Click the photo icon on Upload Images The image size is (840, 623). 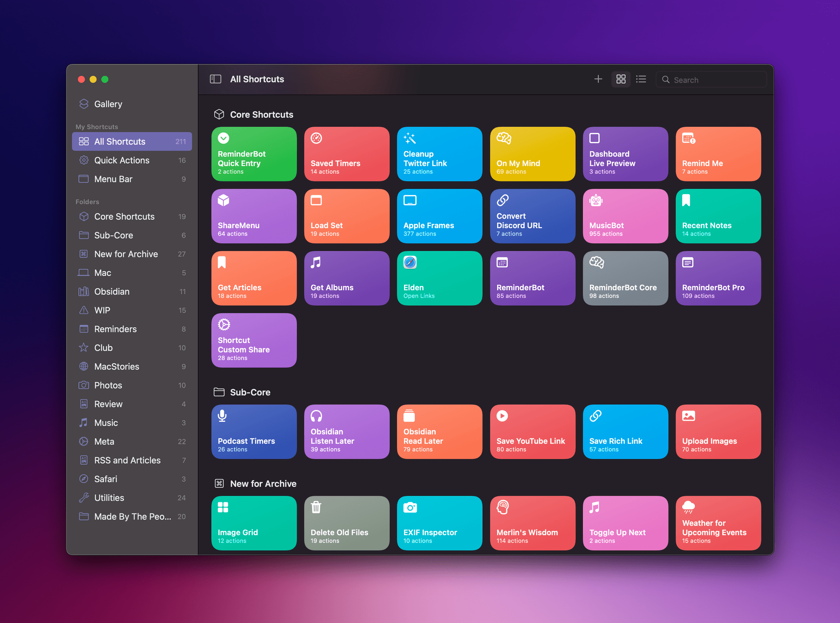(688, 416)
